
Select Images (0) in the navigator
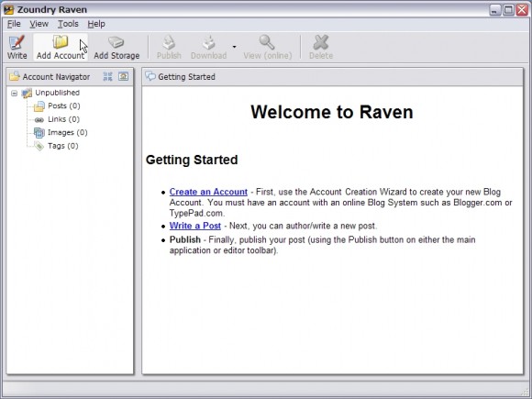pyautogui.click(x=68, y=132)
